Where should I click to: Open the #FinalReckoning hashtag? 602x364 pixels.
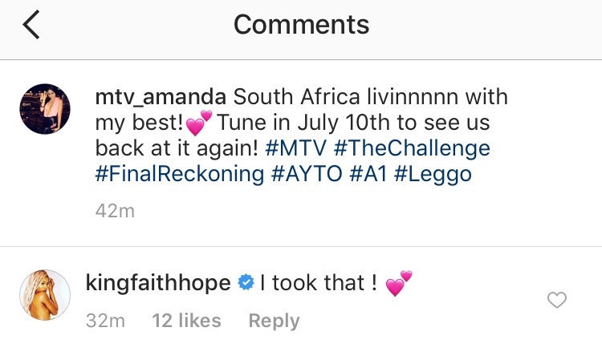[x=180, y=174]
